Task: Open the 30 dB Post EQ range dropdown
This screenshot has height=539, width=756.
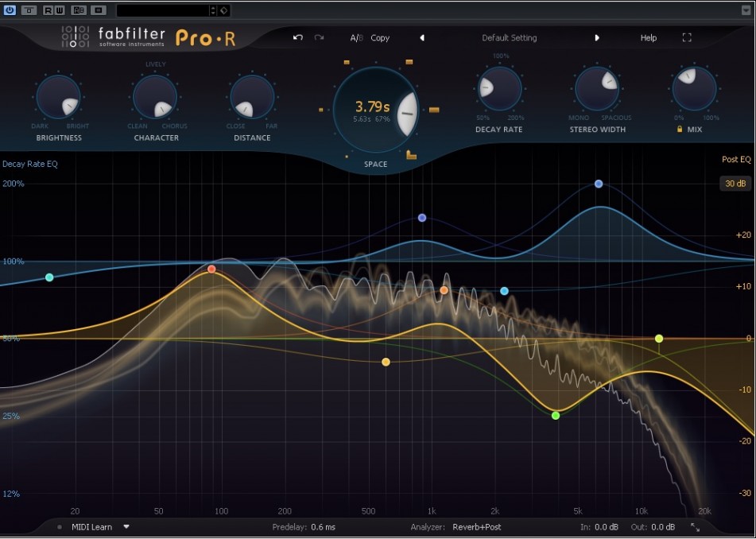Action: [x=735, y=183]
